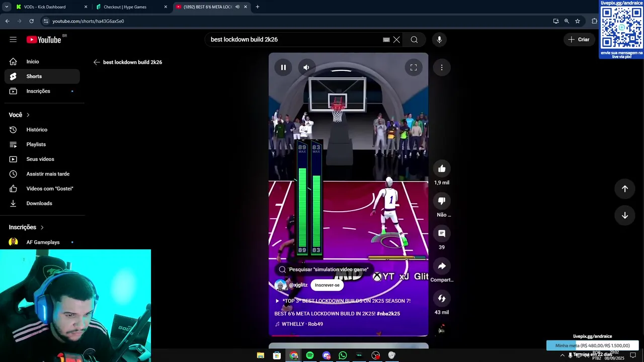Open Spotify from the taskbar

click(310, 355)
